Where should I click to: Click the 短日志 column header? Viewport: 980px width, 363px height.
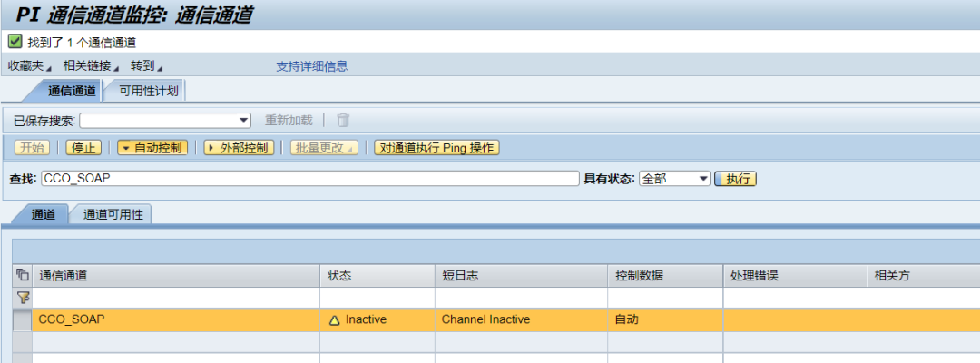521,276
